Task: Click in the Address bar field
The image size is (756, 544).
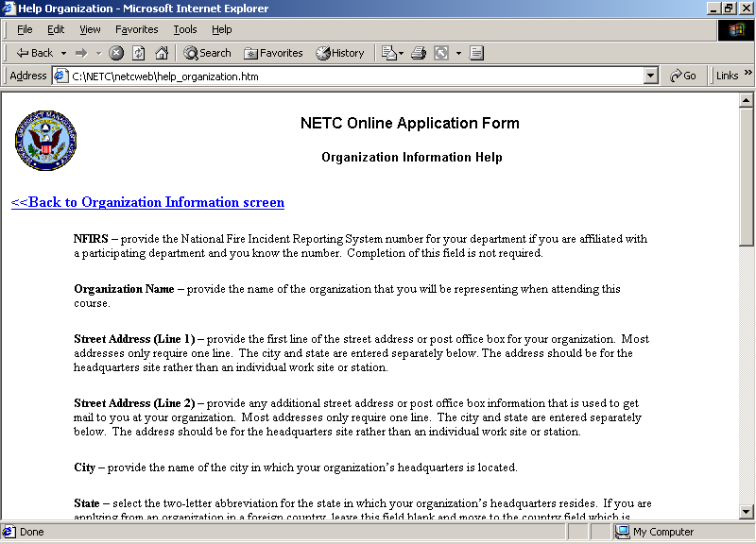Action: tap(355, 76)
